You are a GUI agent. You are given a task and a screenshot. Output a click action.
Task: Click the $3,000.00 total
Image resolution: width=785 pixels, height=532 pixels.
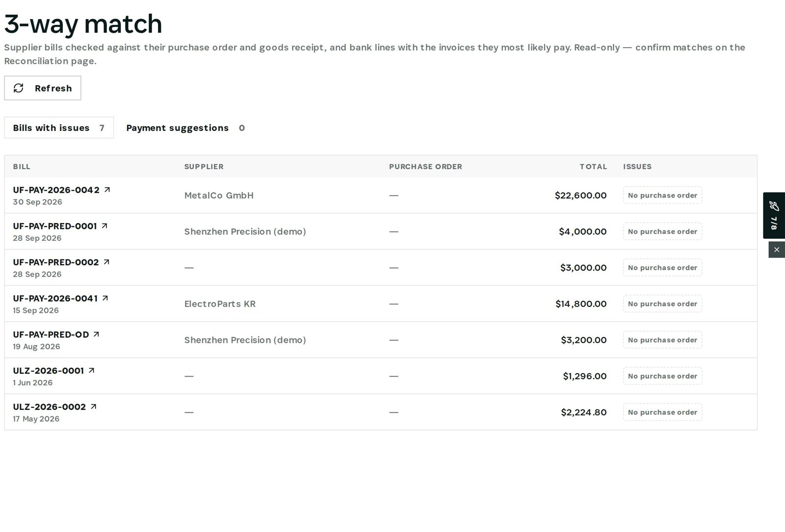(583, 268)
